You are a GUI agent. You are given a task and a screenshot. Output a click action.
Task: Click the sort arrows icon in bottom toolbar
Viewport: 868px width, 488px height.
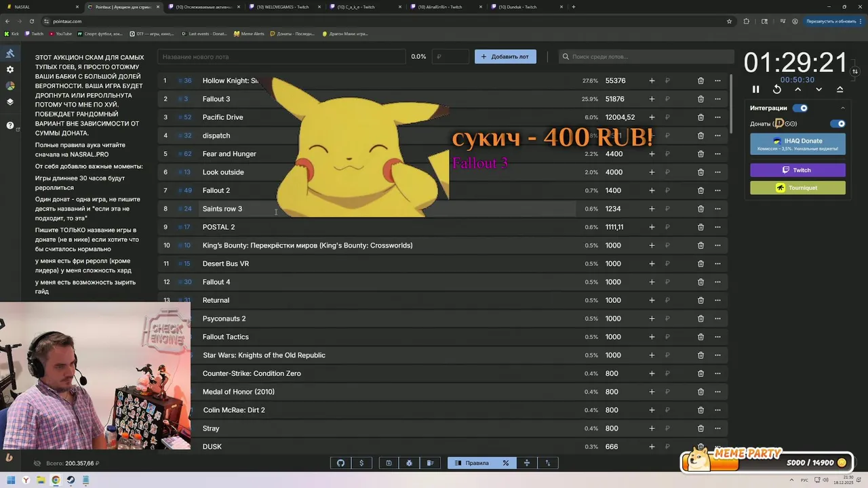(548, 463)
